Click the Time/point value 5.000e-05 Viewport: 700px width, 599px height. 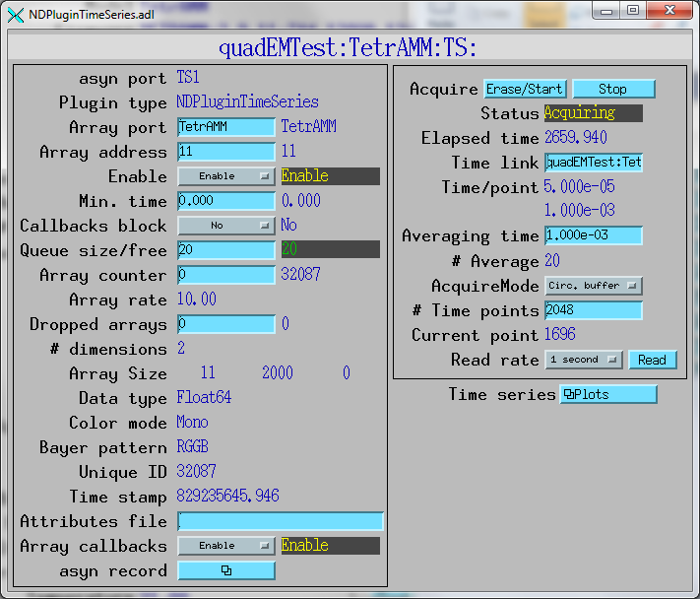click(579, 186)
